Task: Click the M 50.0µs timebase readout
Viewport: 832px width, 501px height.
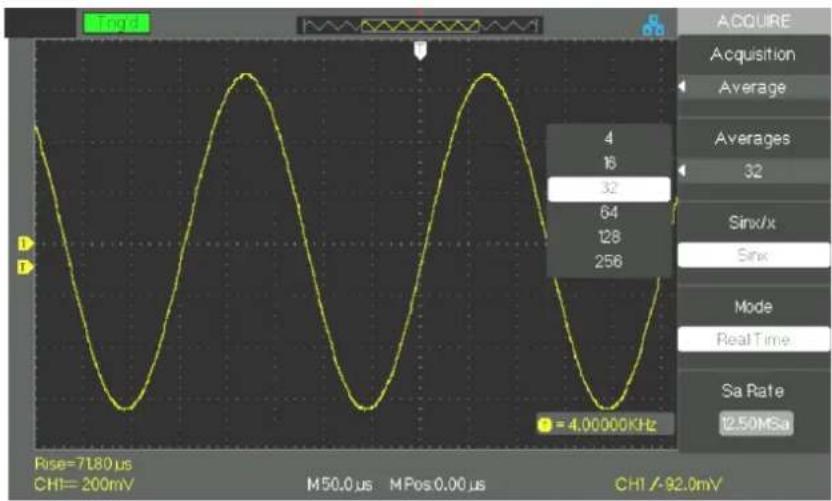Action: (x=340, y=485)
